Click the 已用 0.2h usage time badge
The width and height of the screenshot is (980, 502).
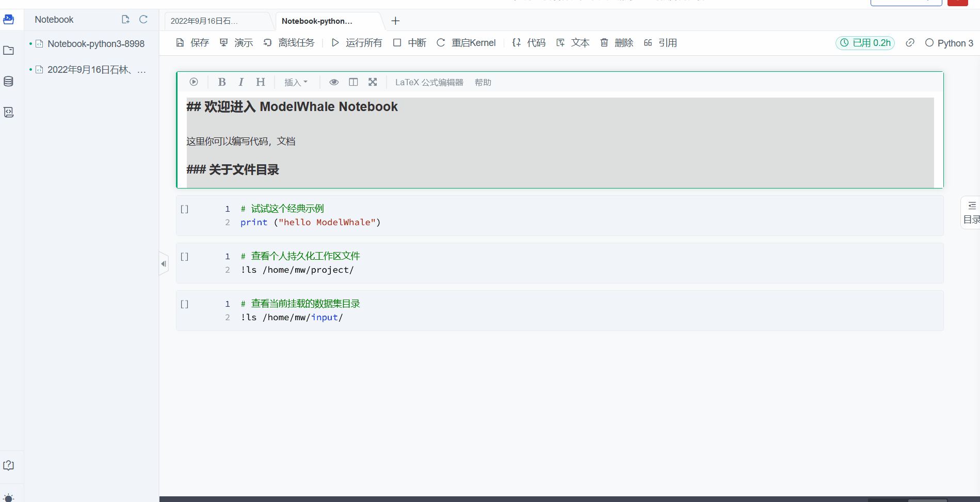pos(865,43)
